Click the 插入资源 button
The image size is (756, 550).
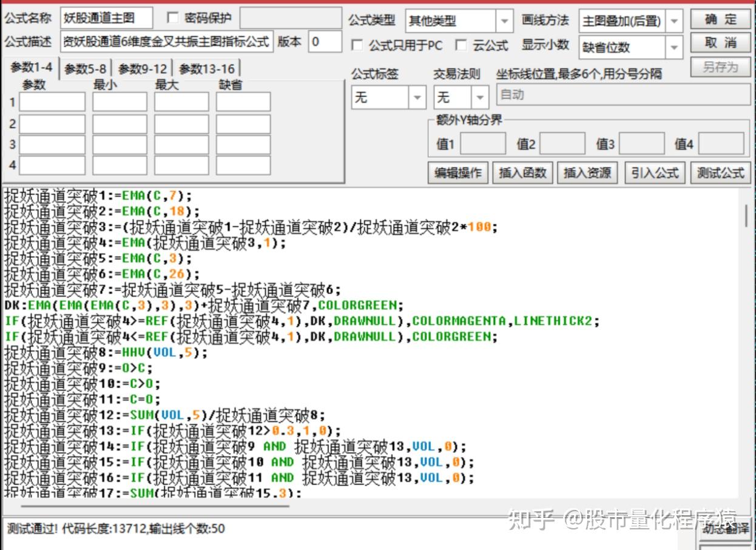click(x=587, y=173)
